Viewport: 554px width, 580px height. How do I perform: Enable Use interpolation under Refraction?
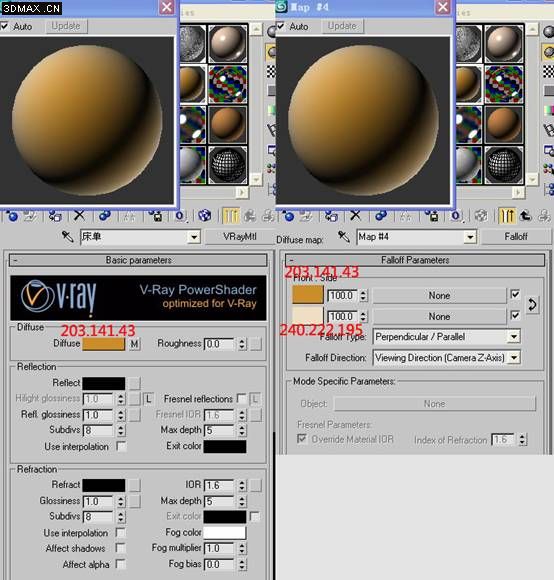coord(120,533)
